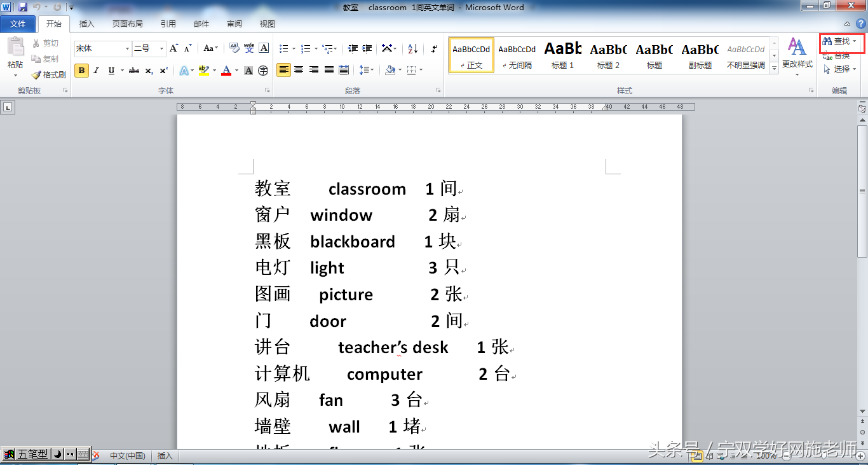The image size is (868, 465).
Task: Open the line spacing dropdown
Action: (x=366, y=70)
